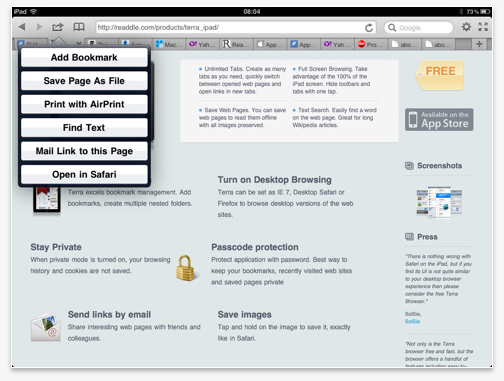Screen dimensions: 504x381
Task: Click the Unlimited Tabs feature bullet
Action: 242,80
